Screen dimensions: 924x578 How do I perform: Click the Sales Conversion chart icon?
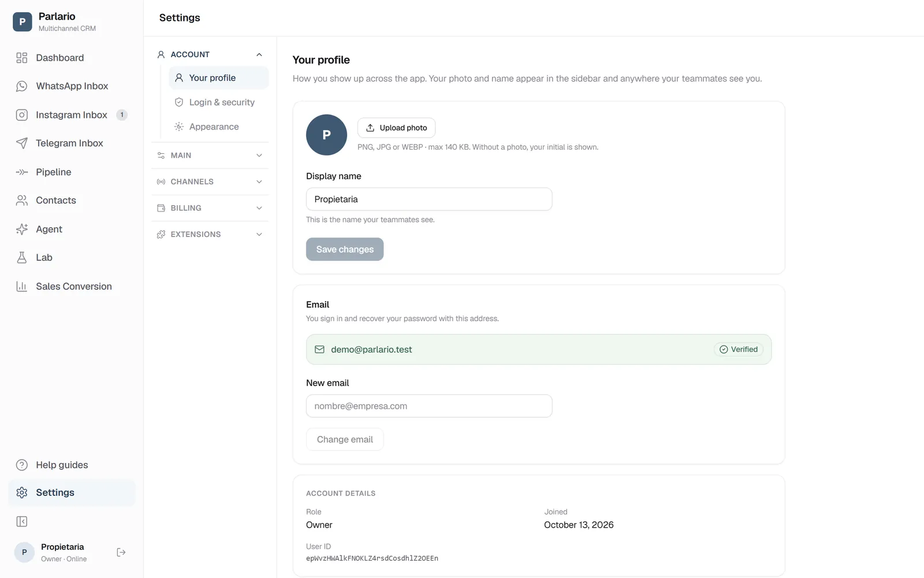22,287
